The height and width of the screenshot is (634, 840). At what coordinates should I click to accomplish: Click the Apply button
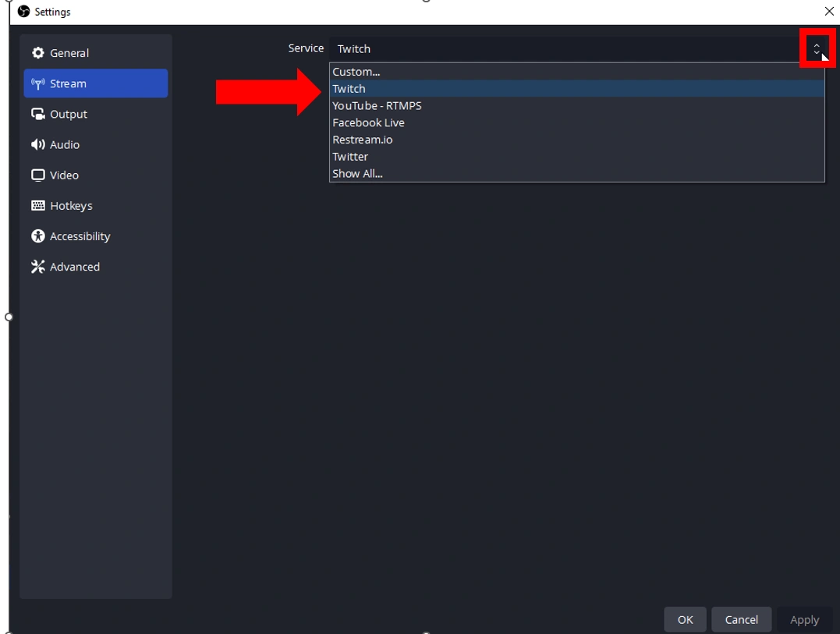[x=804, y=619]
